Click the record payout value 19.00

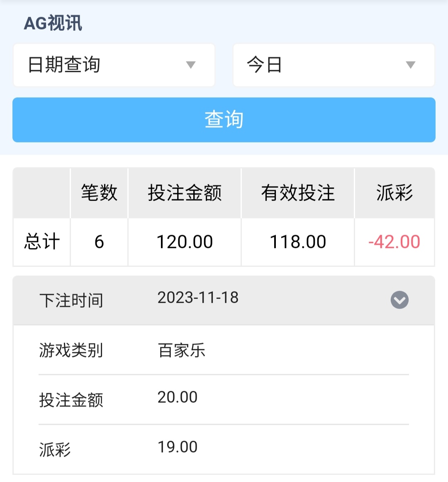click(x=178, y=447)
